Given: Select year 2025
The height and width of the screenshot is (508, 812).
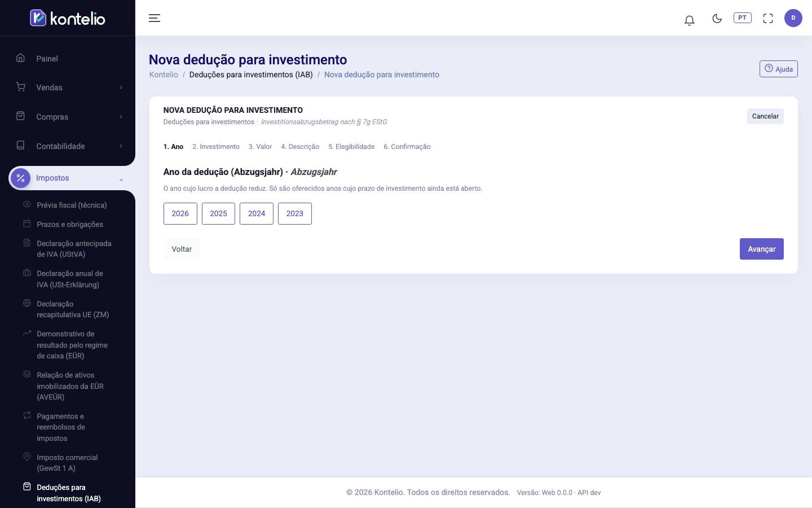Looking at the screenshot, I should [218, 213].
